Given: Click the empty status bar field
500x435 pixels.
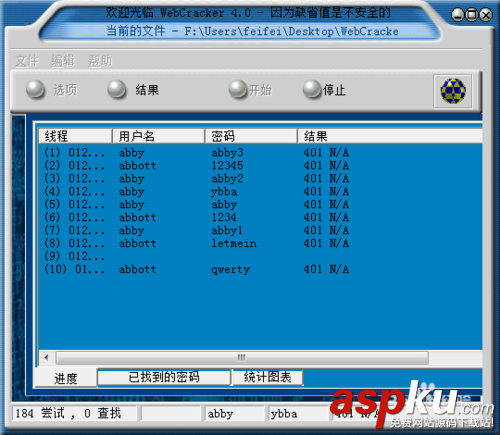Looking at the screenshot, I should click(x=171, y=414).
